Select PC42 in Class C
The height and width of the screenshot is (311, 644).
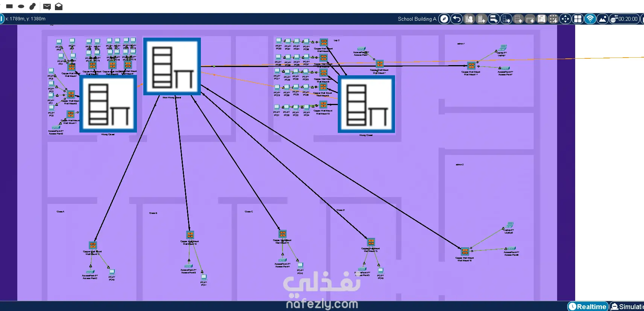(300, 266)
